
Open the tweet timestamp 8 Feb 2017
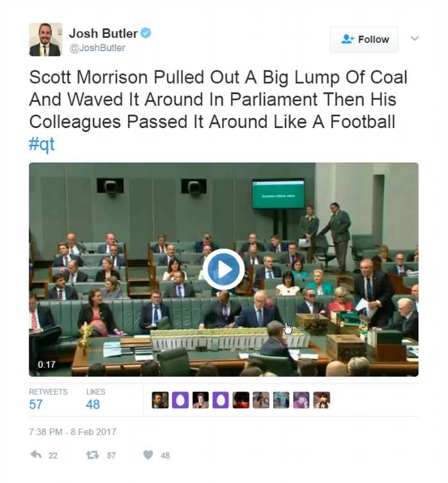(x=72, y=432)
